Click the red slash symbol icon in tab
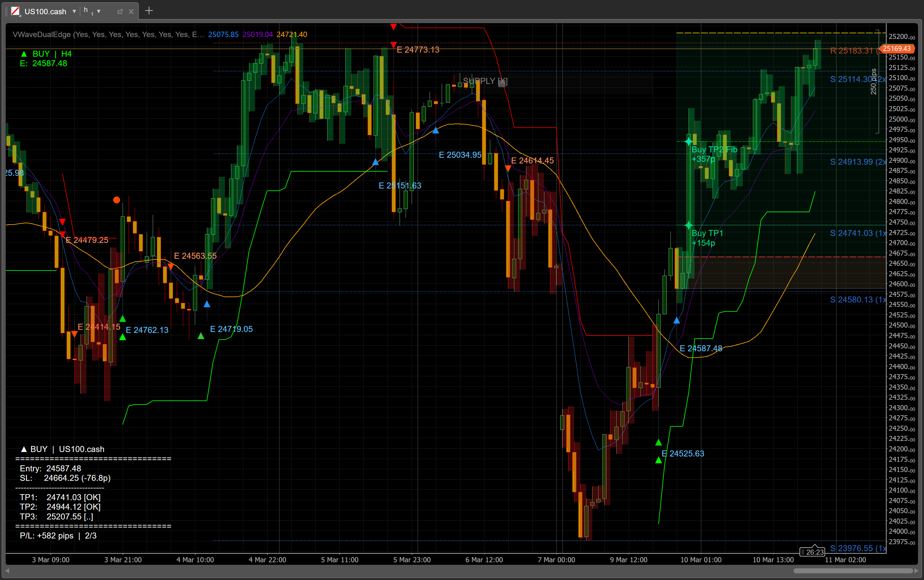Viewport: 924px width, 580px height. tap(15, 11)
